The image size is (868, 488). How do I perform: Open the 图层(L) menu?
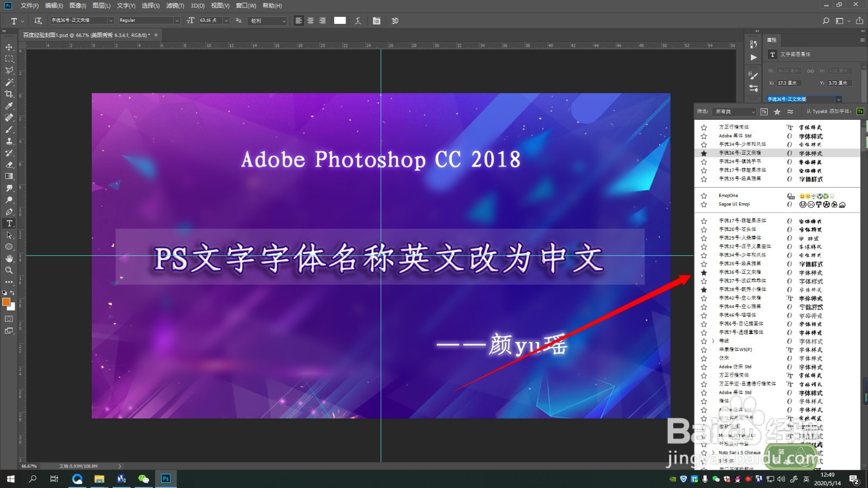pos(101,5)
